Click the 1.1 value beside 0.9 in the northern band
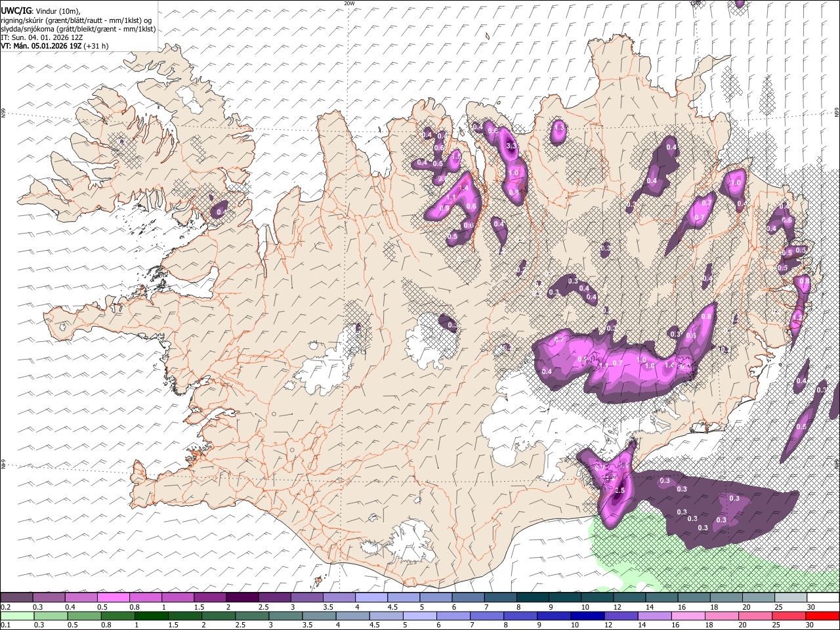This screenshot has height=630, width=840. pyautogui.click(x=451, y=197)
